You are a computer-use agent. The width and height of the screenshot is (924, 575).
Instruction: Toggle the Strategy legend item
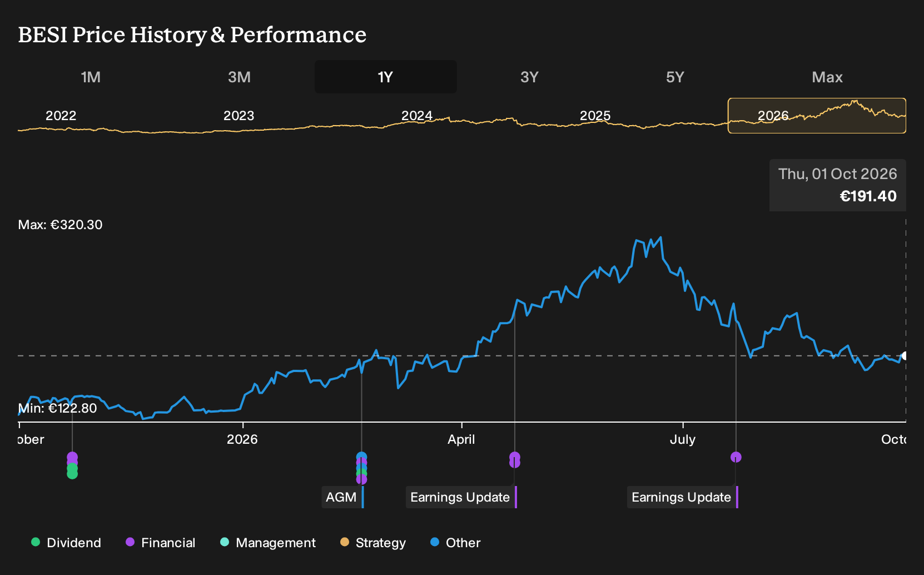pyautogui.click(x=373, y=542)
